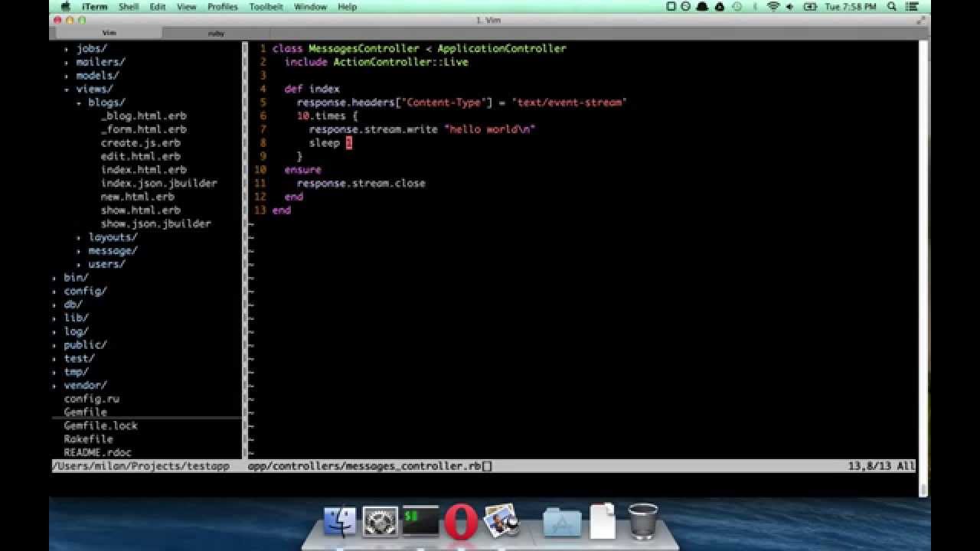Open the Shell menu
Image resolution: width=980 pixels, height=551 pixels.
(129, 7)
